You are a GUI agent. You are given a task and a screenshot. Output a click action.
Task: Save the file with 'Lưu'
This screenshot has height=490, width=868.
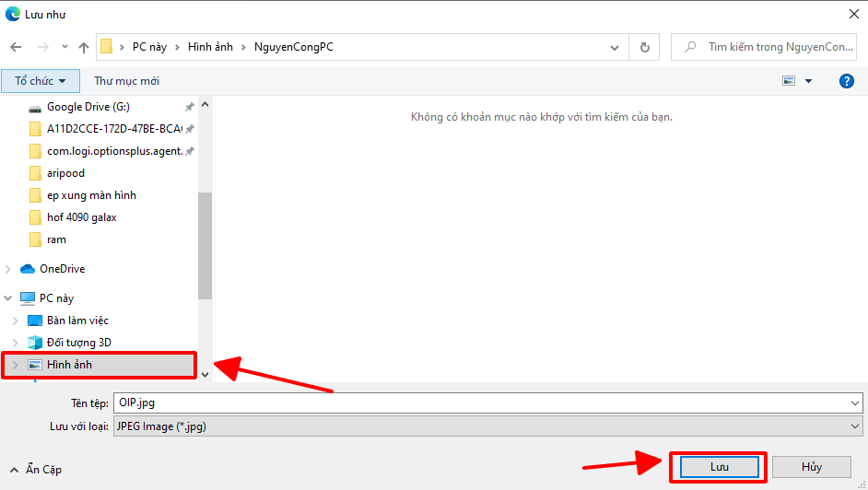point(719,467)
